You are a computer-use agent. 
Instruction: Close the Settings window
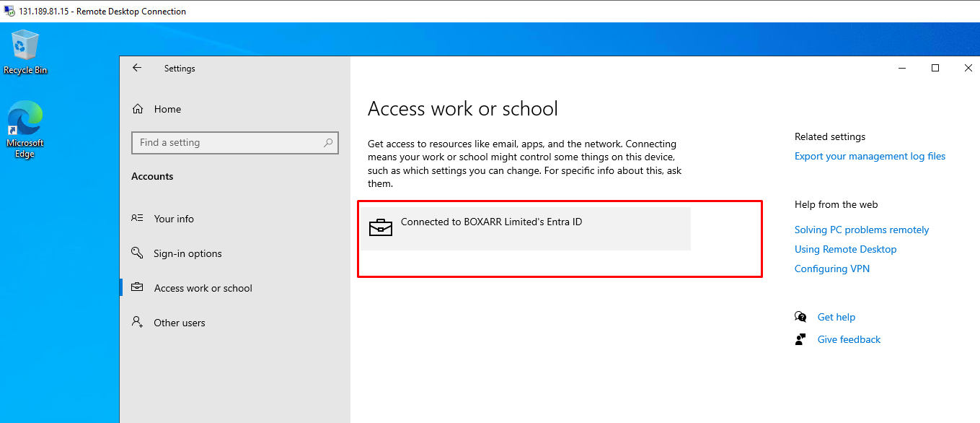click(968, 68)
